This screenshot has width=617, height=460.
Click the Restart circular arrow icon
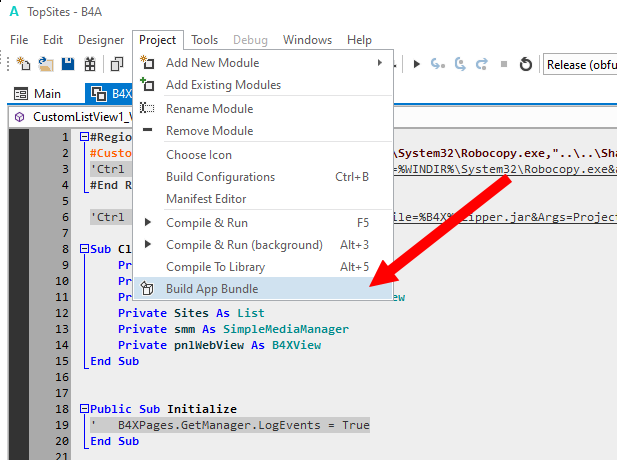[x=525, y=64]
